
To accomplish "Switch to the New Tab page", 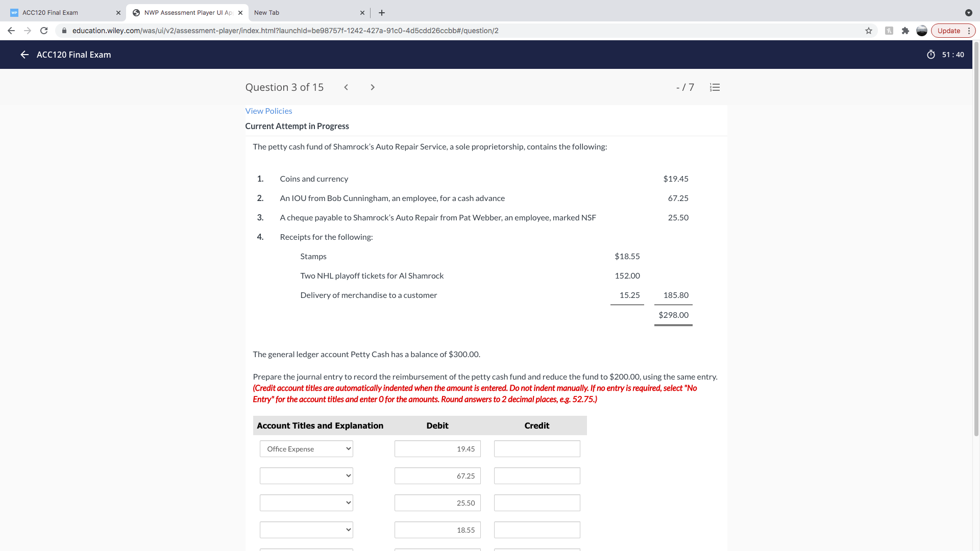I will [286, 12].
